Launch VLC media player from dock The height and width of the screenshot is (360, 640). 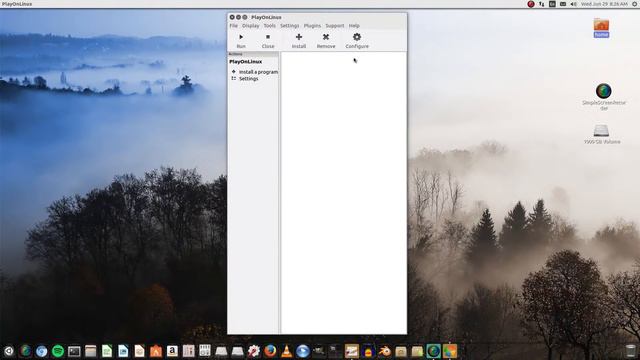pyautogui.click(x=287, y=351)
